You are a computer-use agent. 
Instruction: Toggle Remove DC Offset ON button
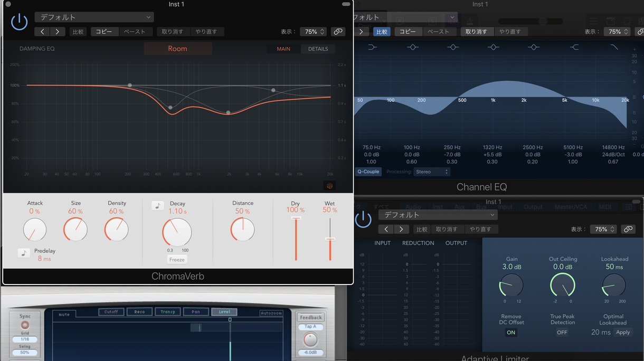pos(511,332)
